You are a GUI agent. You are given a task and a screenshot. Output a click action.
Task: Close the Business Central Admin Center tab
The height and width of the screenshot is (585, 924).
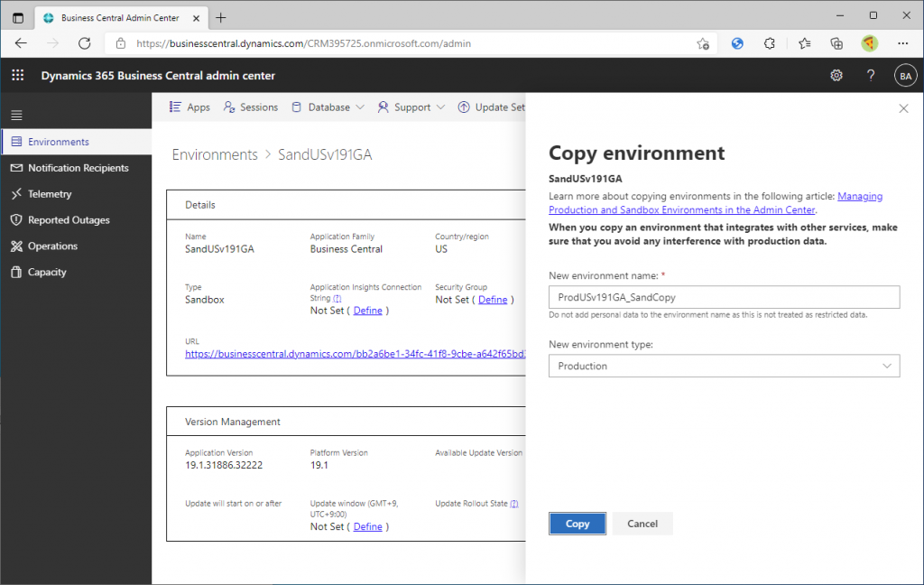pos(196,18)
